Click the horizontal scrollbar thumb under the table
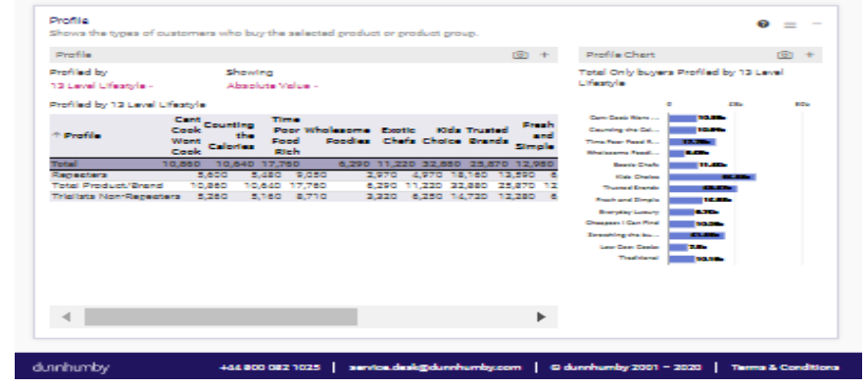Viewport: 868px width, 388px height. [220, 317]
